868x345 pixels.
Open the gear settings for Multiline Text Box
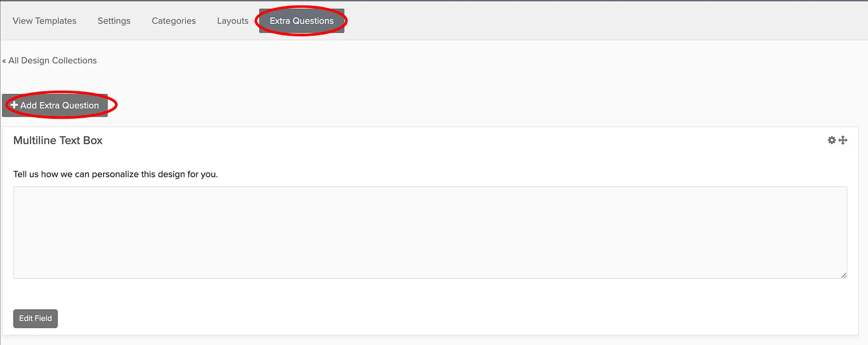832,140
